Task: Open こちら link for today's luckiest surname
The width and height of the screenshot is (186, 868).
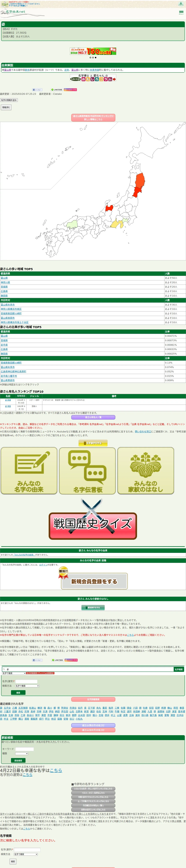Action: (56, 770)
